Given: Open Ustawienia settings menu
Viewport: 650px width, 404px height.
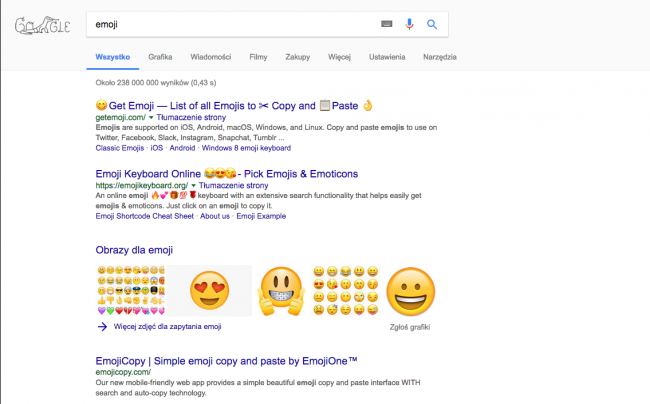Looking at the screenshot, I should (x=387, y=57).
